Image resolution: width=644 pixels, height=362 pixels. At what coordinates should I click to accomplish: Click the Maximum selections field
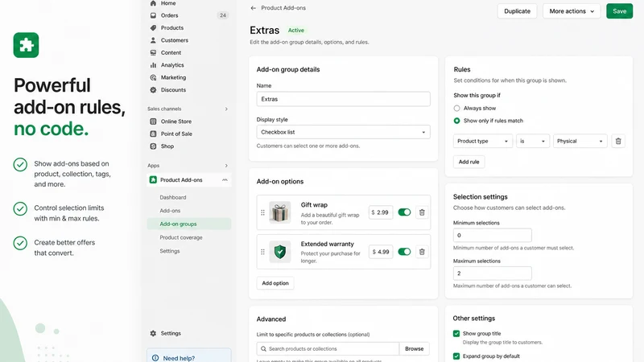pyautogui.click(x=493, y=274)
